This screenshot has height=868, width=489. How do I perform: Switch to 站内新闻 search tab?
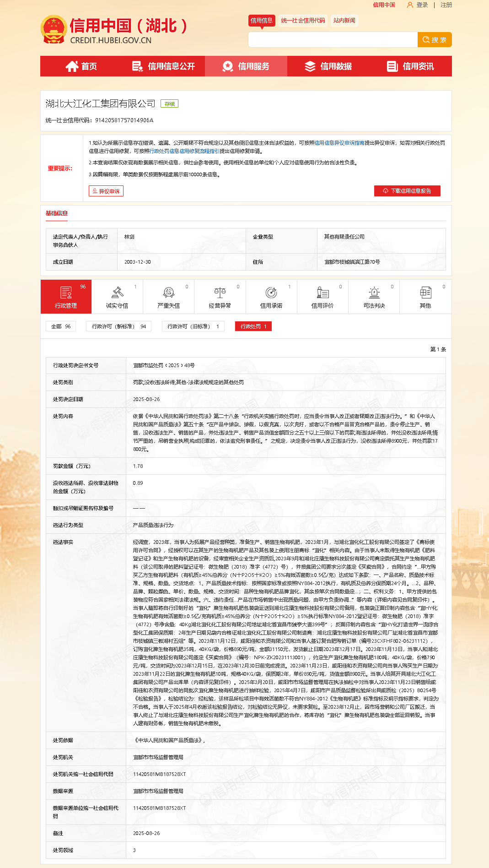pyautogui.click(x=344, y=21)
